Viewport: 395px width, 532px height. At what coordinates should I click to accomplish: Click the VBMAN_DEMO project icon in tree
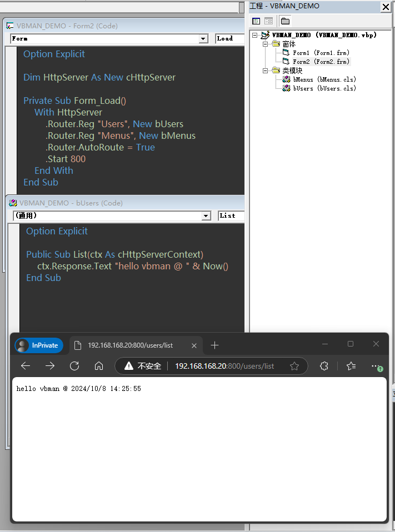(265, 35)
